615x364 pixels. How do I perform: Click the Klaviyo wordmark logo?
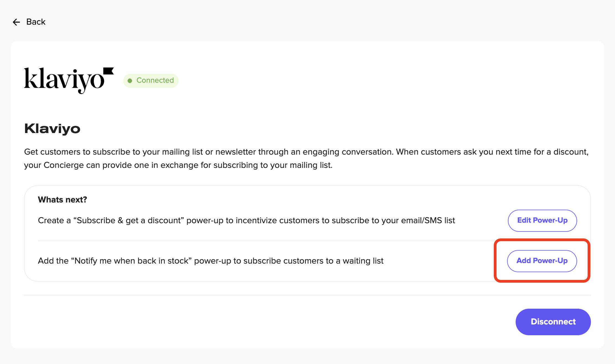[69, 80]
